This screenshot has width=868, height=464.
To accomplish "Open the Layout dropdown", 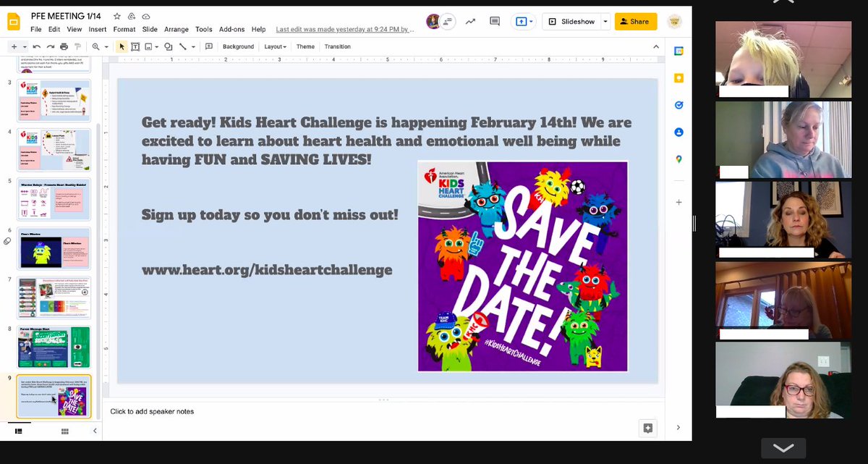I will pos(275,46).
